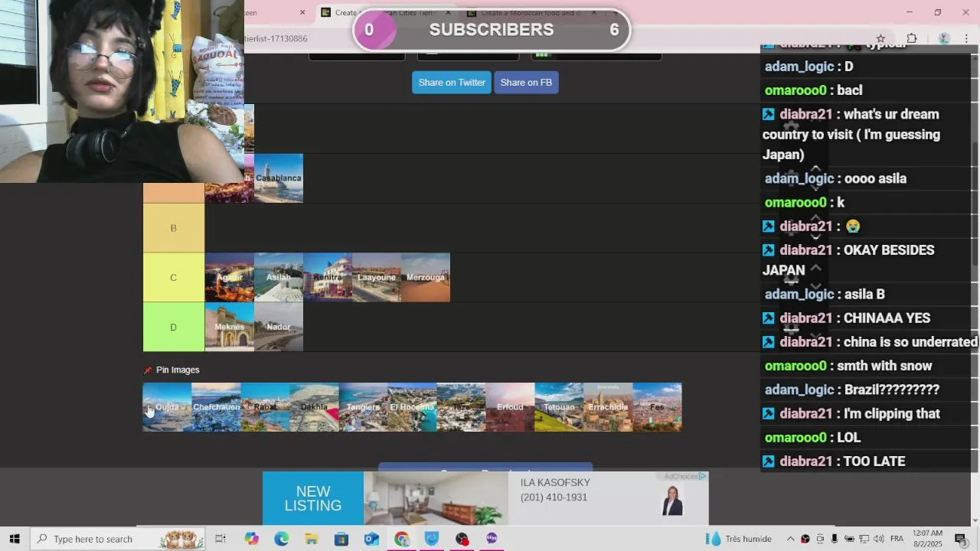This screenshot has height=551, width=980.
Task: Close the Moroccan food tab
Action: coord(593,12)
